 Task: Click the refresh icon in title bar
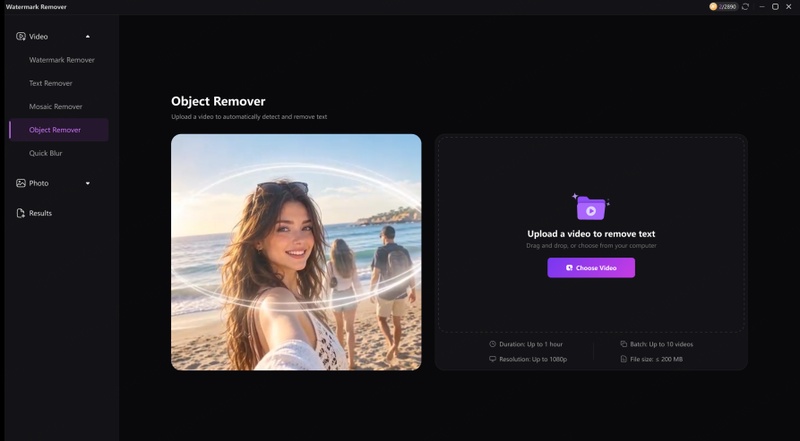pyautogui.click(x=745, y=7)
